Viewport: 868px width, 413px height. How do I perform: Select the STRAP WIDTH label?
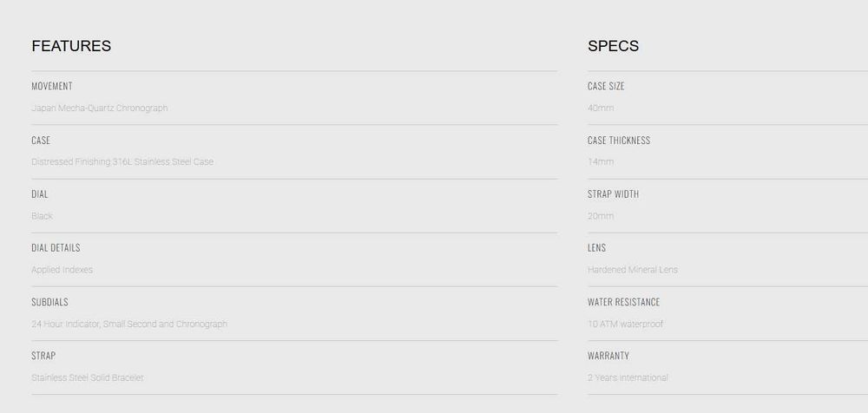pyautogui.click(x=613, y=194)
